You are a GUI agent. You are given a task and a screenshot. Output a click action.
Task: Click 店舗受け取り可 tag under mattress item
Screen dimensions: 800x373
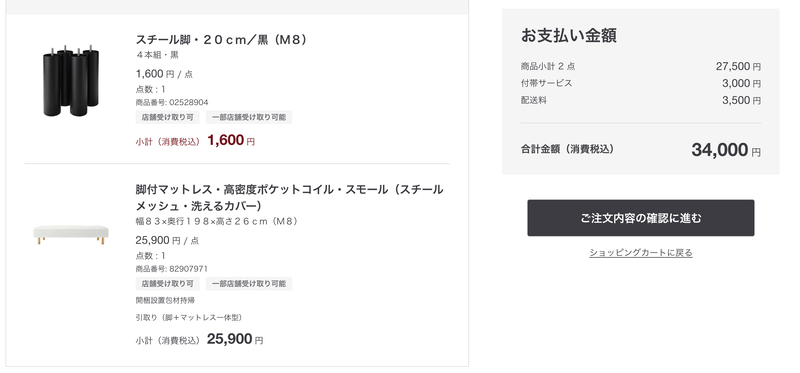[167, 284]
